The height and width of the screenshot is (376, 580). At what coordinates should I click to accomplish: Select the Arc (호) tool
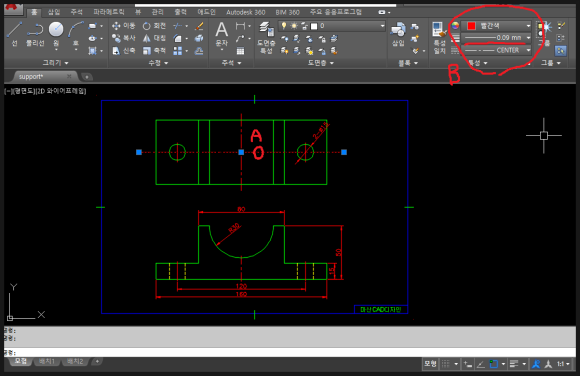pyautogui.click(x=76, y=34)
